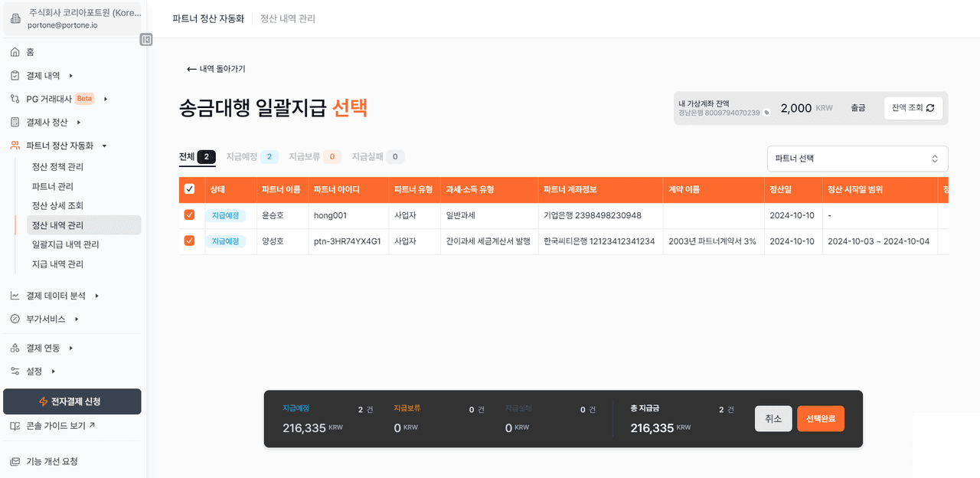Image resolution: width=980 pixels, height=478 pixels.
Task: Click the home icon in sidebar
Action: click(x=15, y=52)
